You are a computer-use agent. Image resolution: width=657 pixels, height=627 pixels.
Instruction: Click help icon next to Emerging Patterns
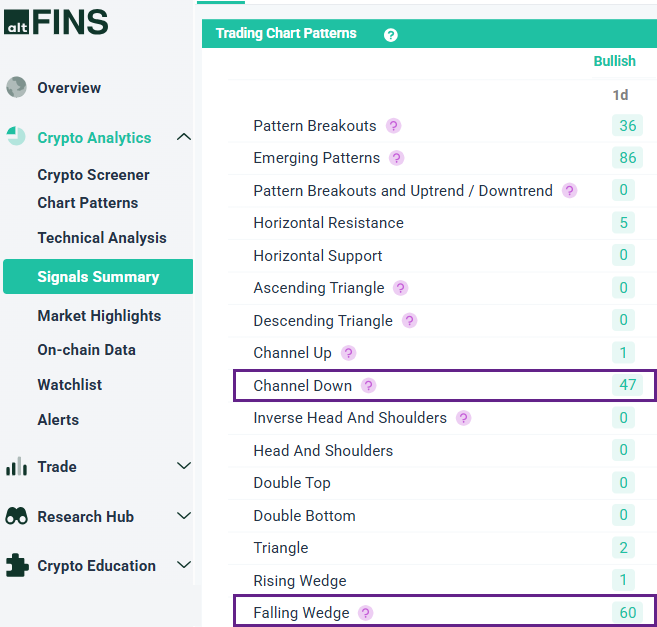click(x=397, y=158)
